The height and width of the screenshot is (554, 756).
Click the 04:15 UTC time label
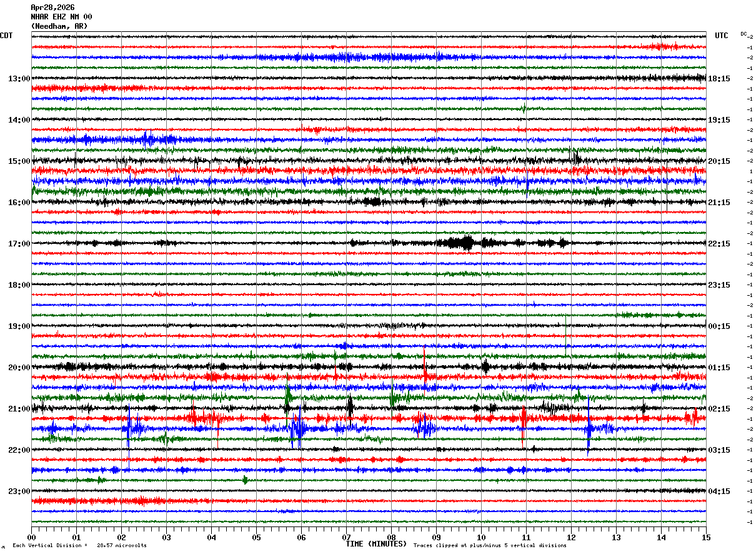(719, 491)
